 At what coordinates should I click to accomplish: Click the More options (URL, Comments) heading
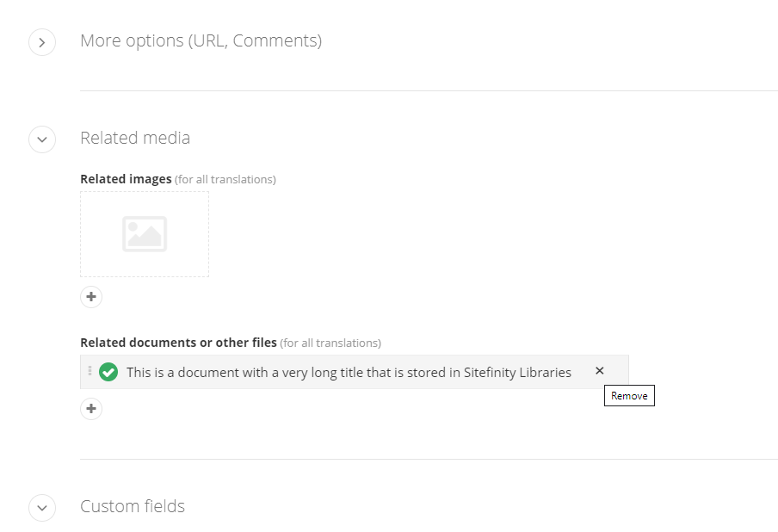tap(201, 40)
